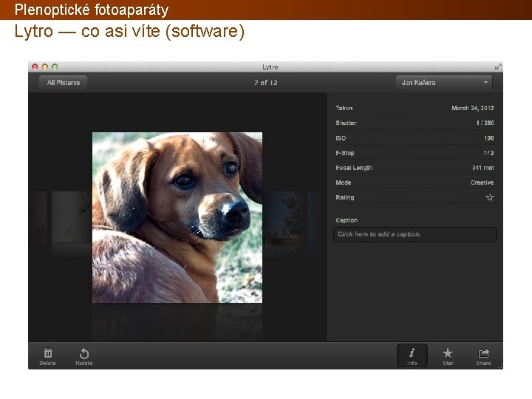Screen dimensions: 532x399
Task: Open the Share icon menu
Action: click(483, 353)
